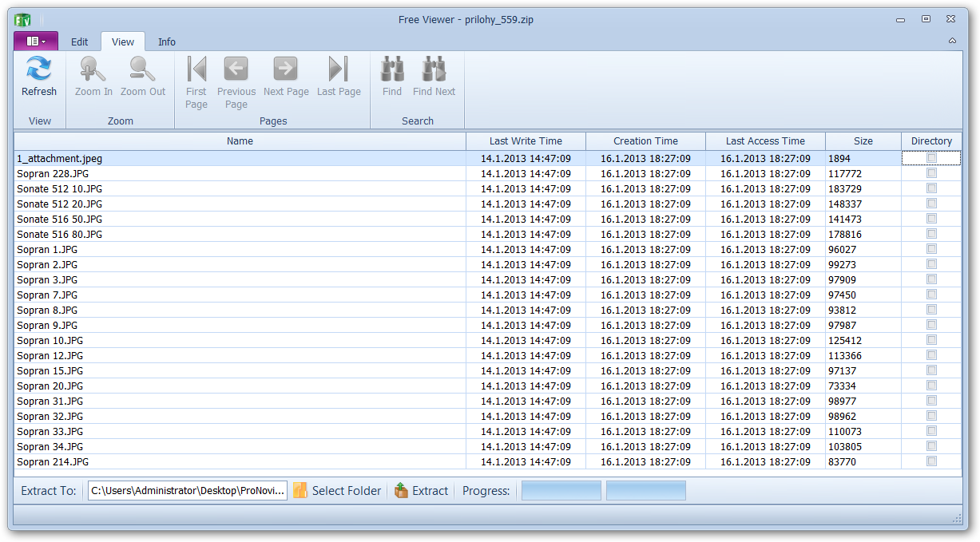Click the size value 83770
The image size is (980, 542).
point(842,462)
